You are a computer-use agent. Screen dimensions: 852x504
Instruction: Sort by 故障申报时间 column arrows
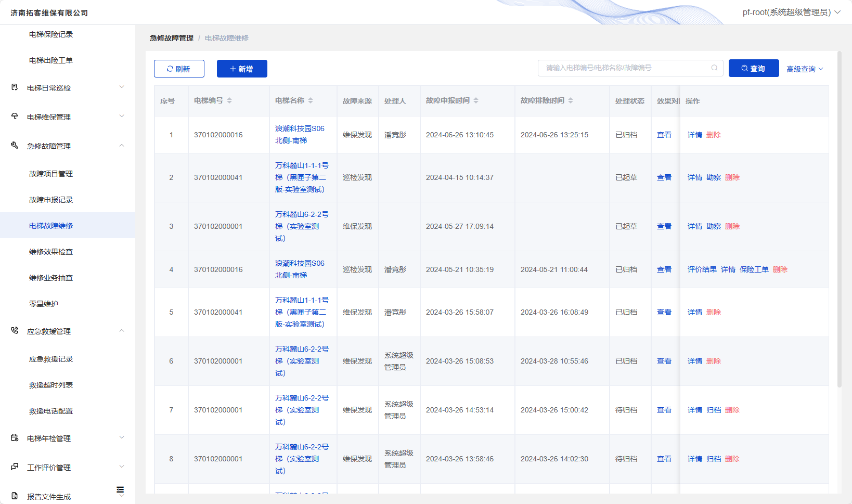pyautogui.click(x=476, y=100)
